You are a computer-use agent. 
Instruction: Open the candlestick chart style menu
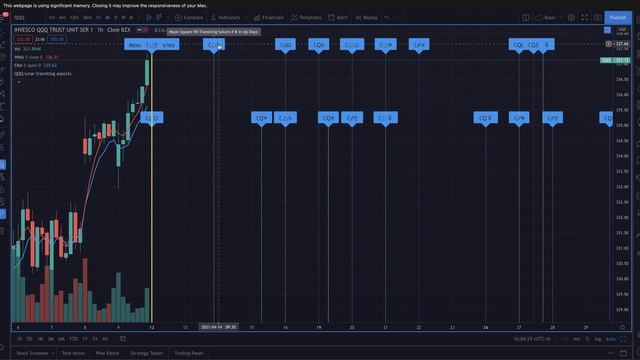click(149, 18)
